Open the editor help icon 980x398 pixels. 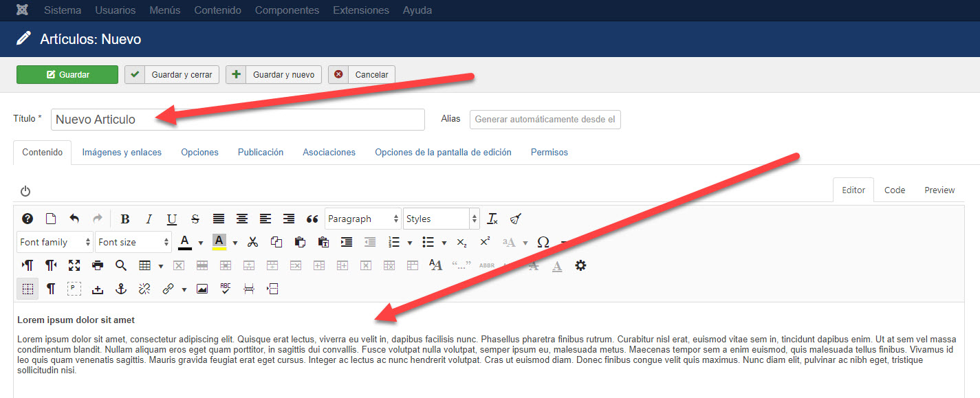[28, 219]
